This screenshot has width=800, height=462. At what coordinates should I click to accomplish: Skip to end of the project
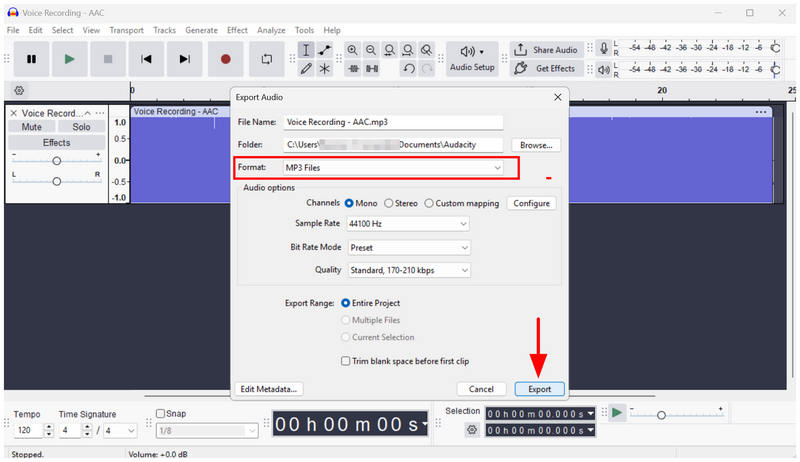(185, 59)
